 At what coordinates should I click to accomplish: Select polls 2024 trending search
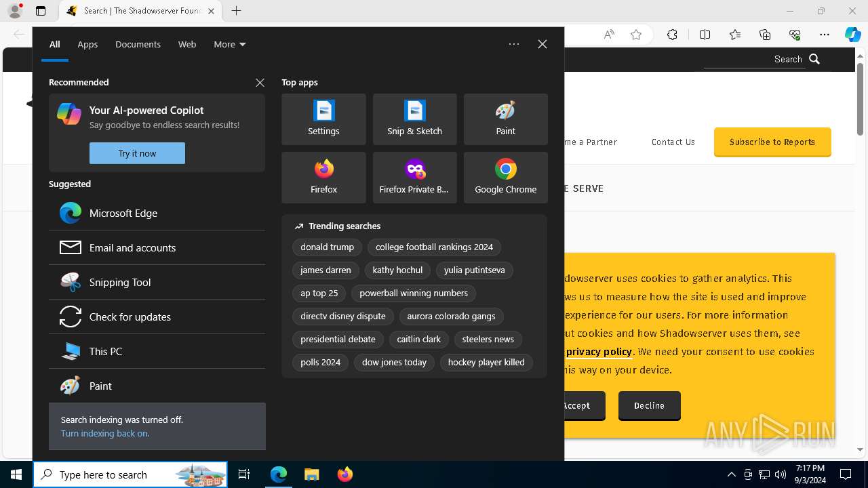pos(321,363)
